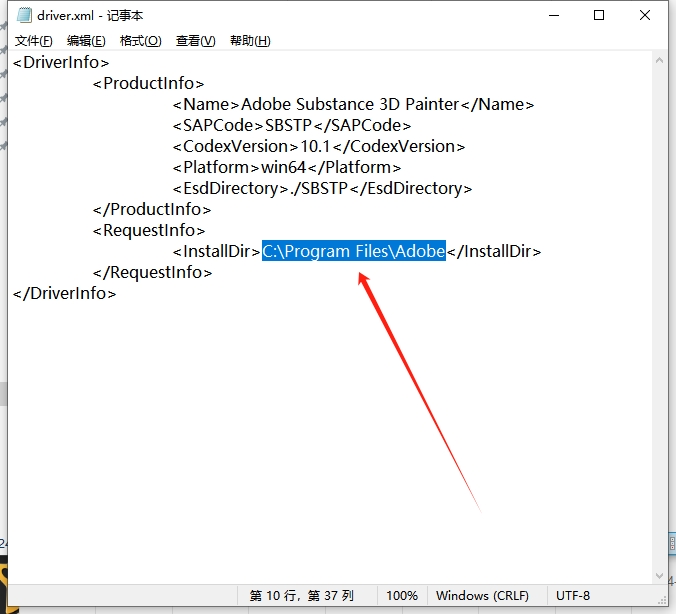This screenshot has height=614, width=676.
Task: Click the Platform win64 line
Action: [x=287, y=167]
